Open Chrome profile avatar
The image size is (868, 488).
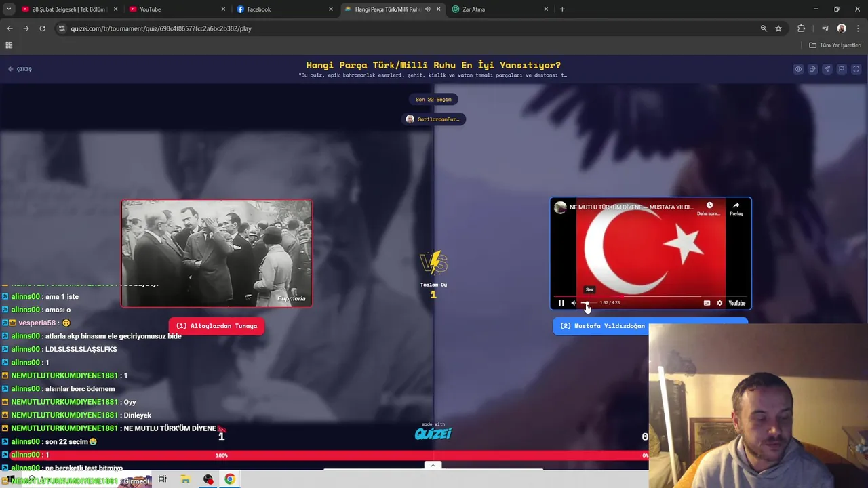[x=842, y=28]
